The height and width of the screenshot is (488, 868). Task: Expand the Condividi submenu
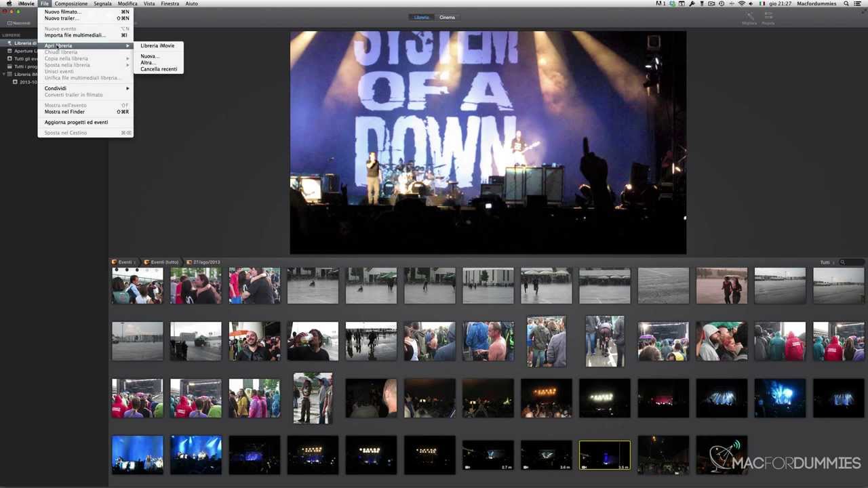(x=85, y=88)
